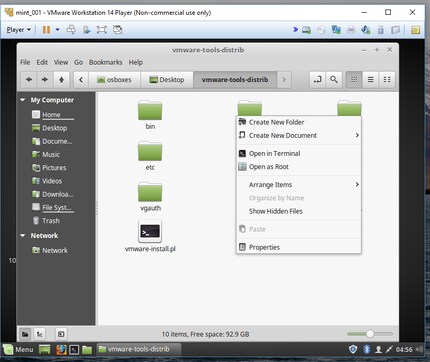The height and width of the screenshot is (362, 430).
Task: Toggle location entry path button
Action: point(318,80)
